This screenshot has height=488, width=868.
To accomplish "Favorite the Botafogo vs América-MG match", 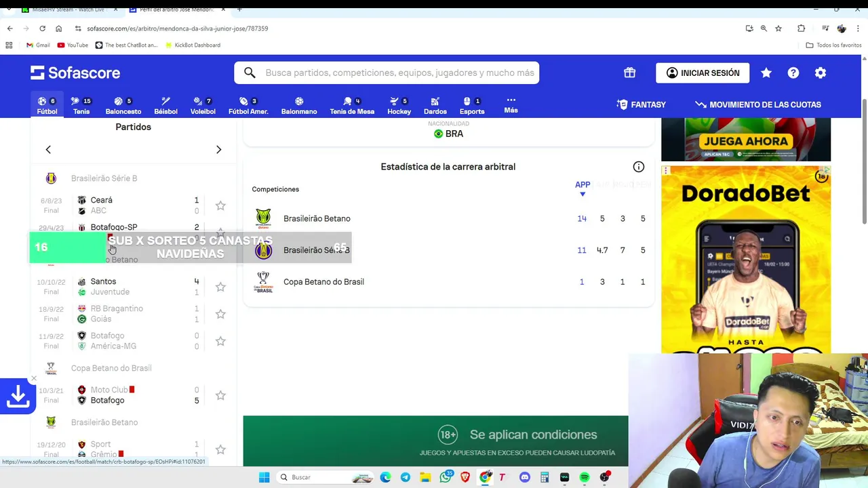I will pos(220,341).
